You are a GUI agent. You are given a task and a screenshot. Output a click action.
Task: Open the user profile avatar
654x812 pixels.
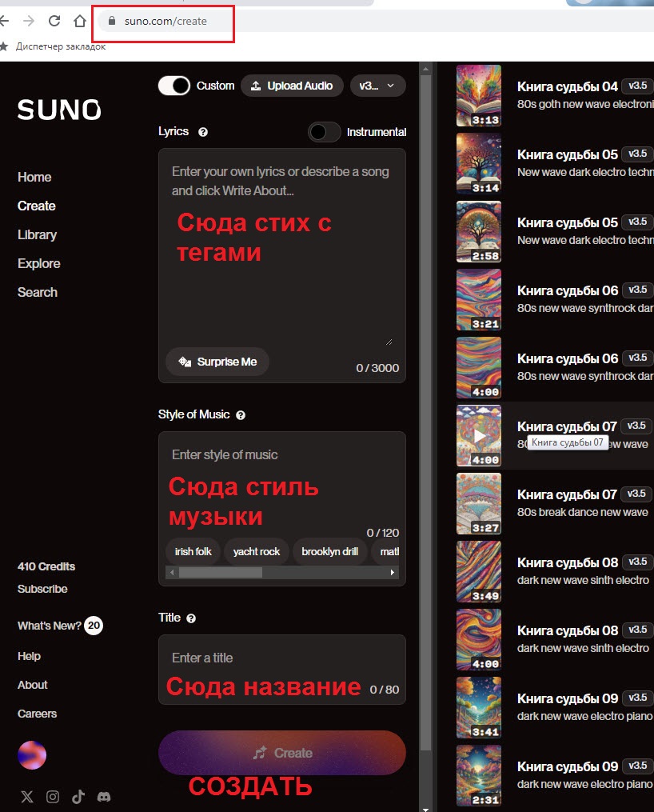point(32,755)
